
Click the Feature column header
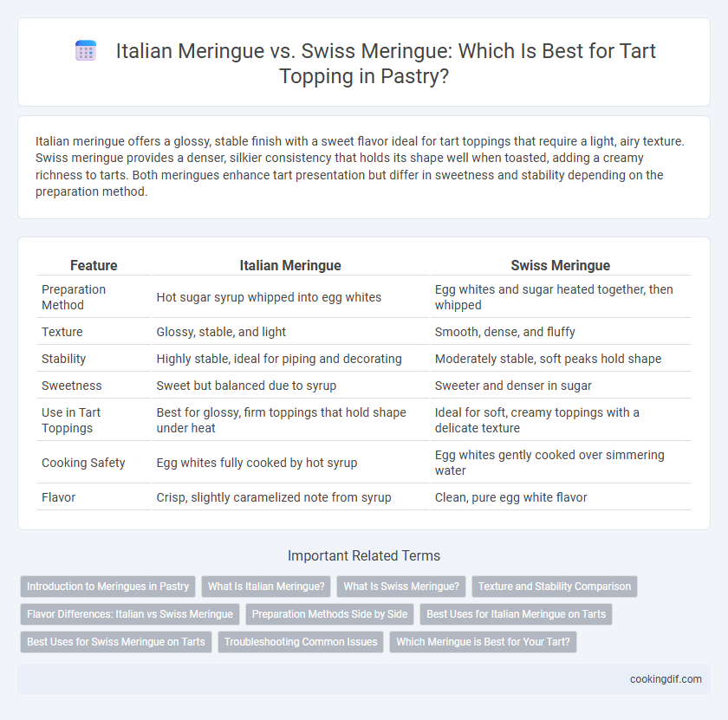[x=94, y=265]
